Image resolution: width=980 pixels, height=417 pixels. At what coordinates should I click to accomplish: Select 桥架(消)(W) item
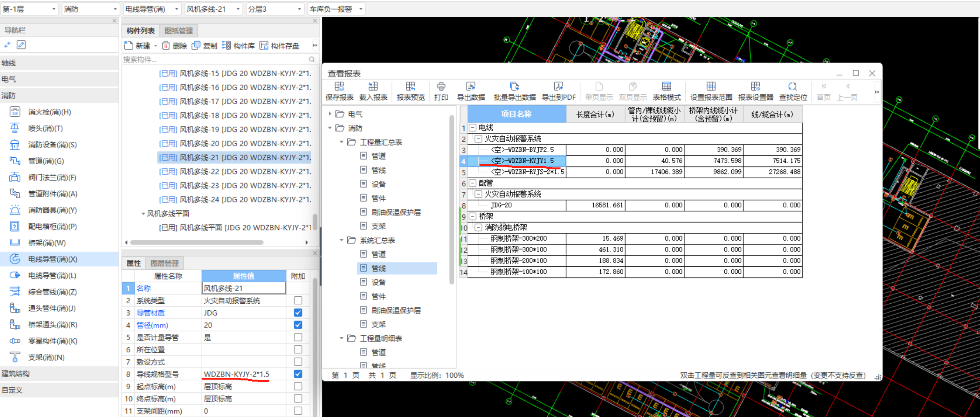[47, 243]
